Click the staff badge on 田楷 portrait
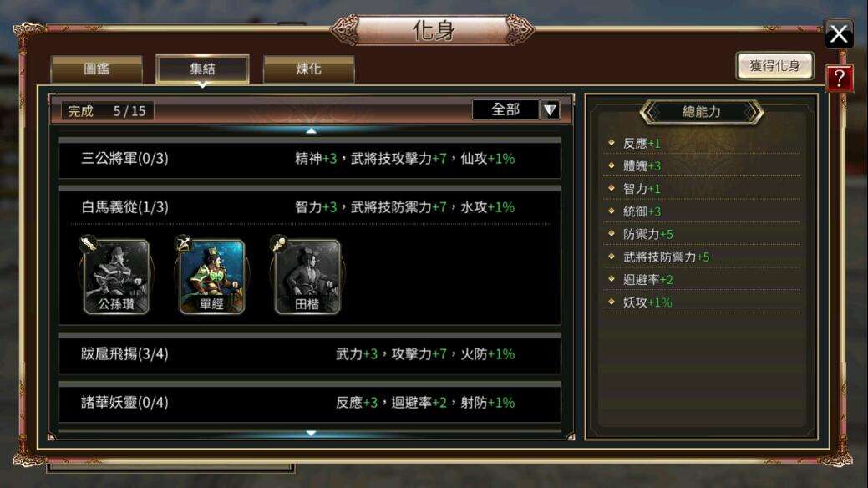 (x=278, y=243)
